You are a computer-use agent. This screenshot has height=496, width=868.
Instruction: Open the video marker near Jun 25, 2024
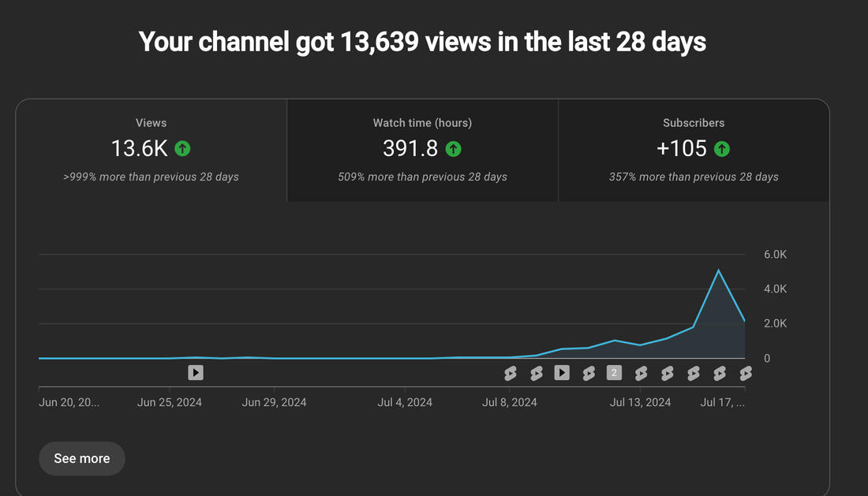pos(196,372)
